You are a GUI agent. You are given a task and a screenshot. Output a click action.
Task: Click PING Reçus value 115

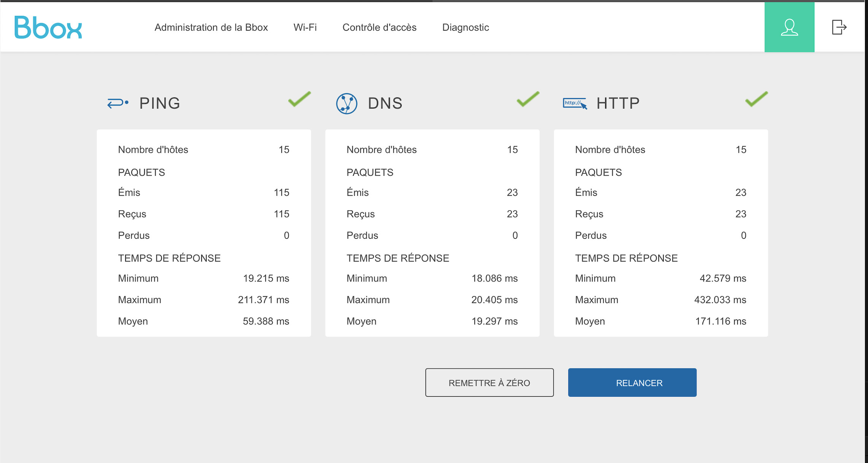tap(281, 214)
